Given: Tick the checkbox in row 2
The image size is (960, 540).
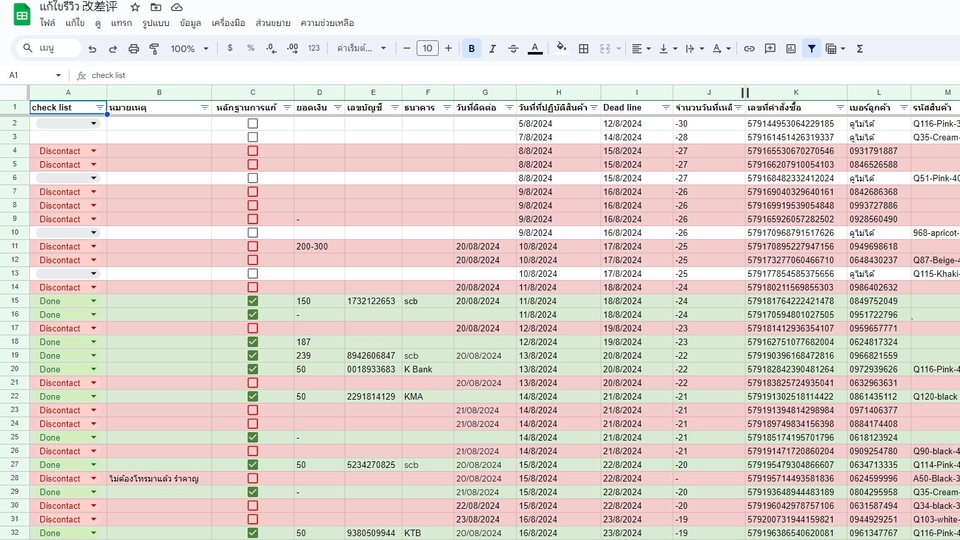Looking at the screenshot, I should tap(252, 123).
